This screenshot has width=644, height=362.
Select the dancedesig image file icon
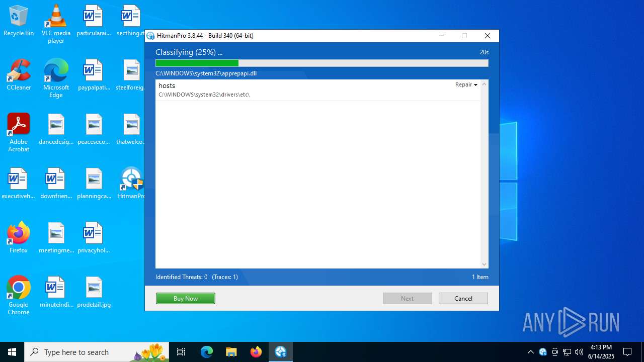pos(56,129)
